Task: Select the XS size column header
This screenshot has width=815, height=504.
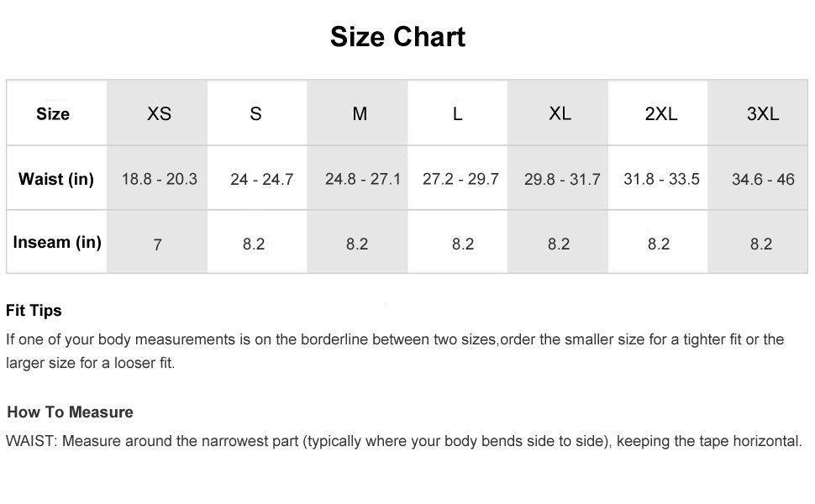Action: (159, 113)
